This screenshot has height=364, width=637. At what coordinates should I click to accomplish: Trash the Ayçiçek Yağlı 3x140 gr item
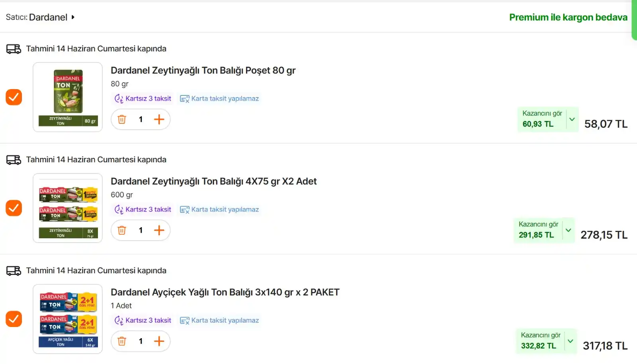[122, 341]
